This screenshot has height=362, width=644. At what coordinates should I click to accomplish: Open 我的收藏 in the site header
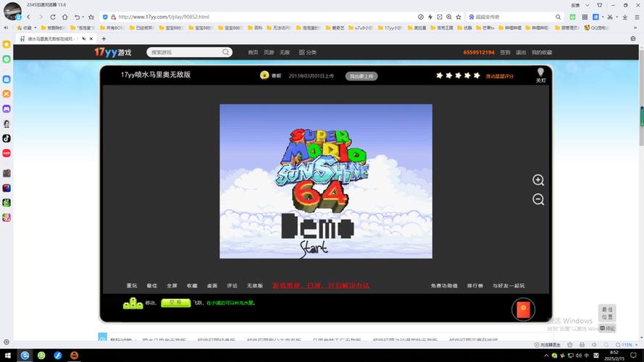click(x=542, y=52)
